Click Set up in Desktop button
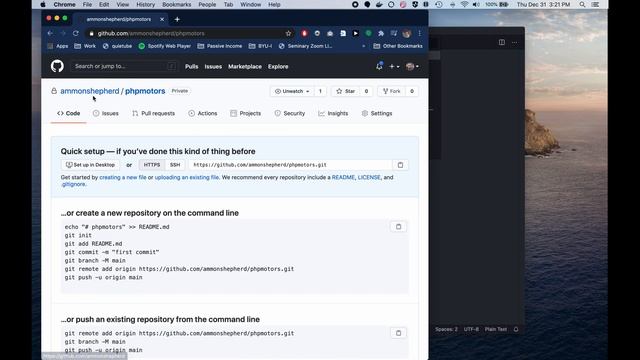 [90, 165]
